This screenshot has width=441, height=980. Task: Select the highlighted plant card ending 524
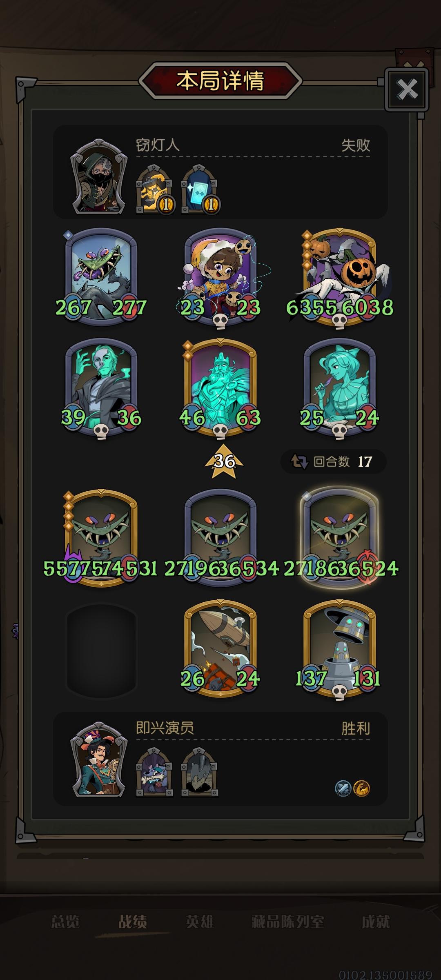pyautogui.click(x=340, y=538)
